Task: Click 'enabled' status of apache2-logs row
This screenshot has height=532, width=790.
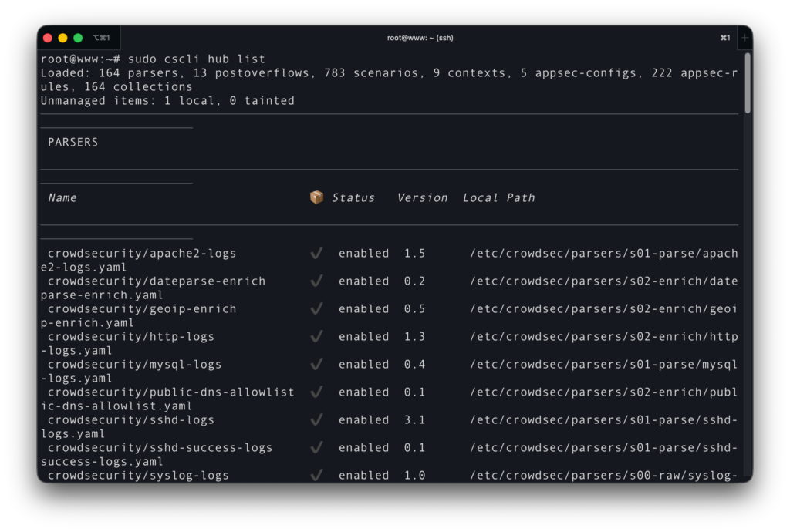Action: 364,253
